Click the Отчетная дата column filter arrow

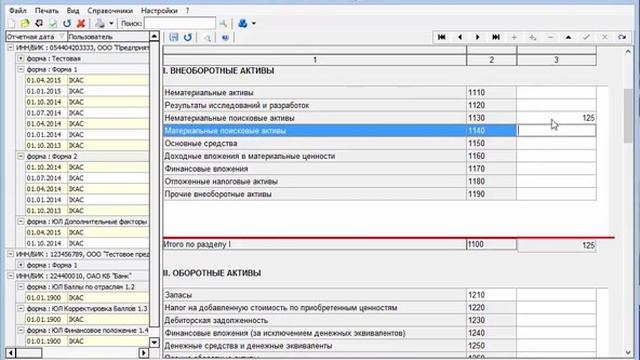[x=62, y=37]
